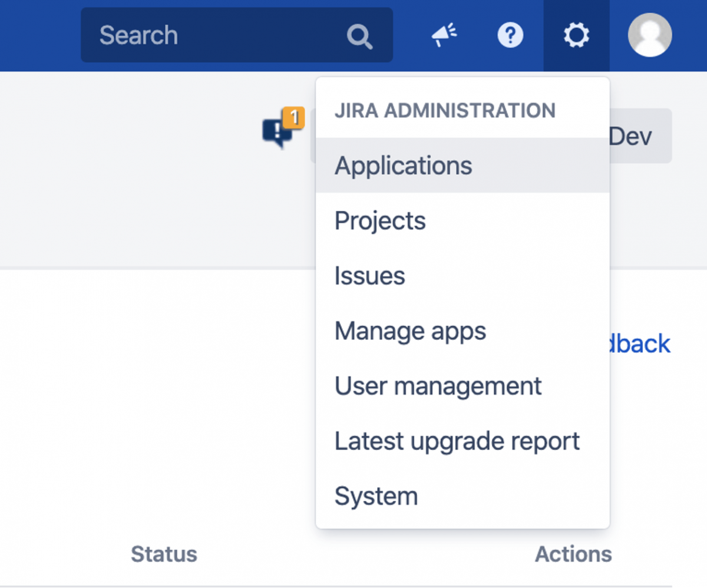Viewport: 707px width, 588px height.
Task: View the Latest upgrade report
Action: pos(457,441)
